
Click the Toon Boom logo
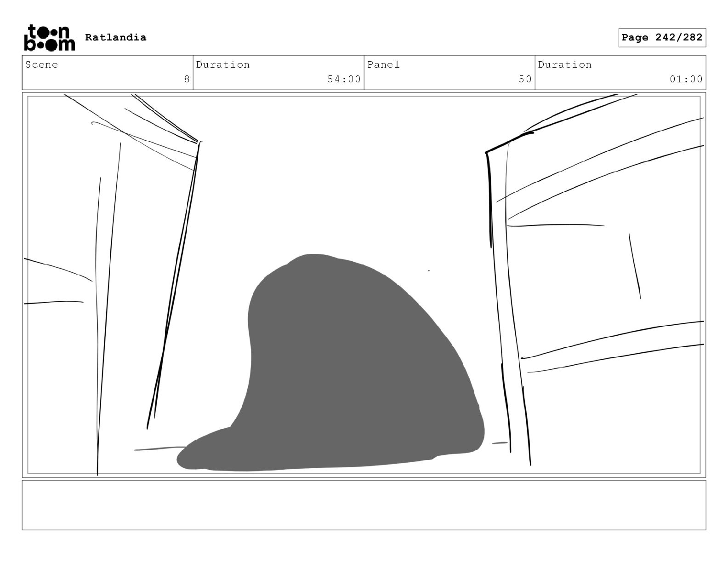point(49,37)
